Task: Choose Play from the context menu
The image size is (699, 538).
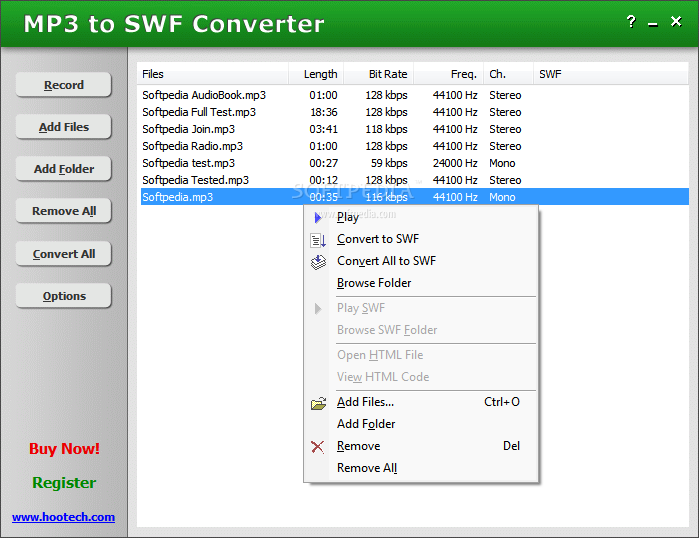Action: [x=421, y=218]
